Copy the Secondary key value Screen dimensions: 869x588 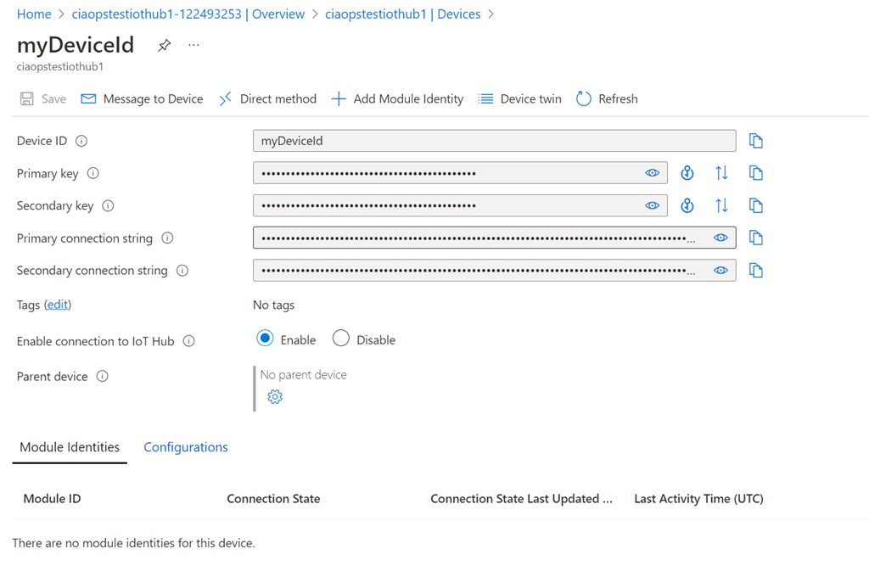[755, 205]
